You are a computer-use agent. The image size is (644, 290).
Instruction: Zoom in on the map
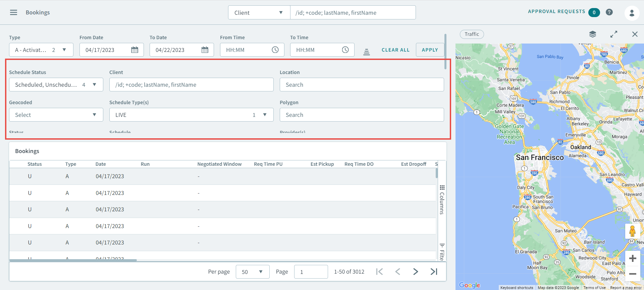[633, 259]
